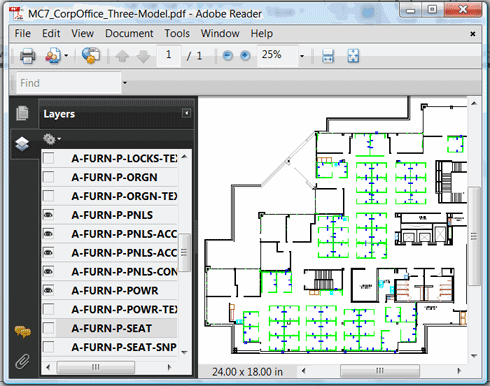Open the File menu
Screen dimensions: 490x386
[x=22, y=33]
